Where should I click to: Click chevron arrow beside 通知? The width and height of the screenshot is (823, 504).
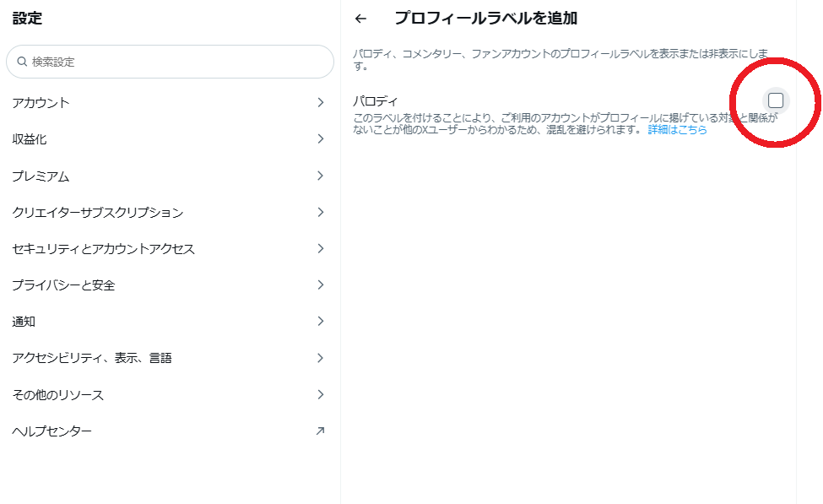(320, 321)
